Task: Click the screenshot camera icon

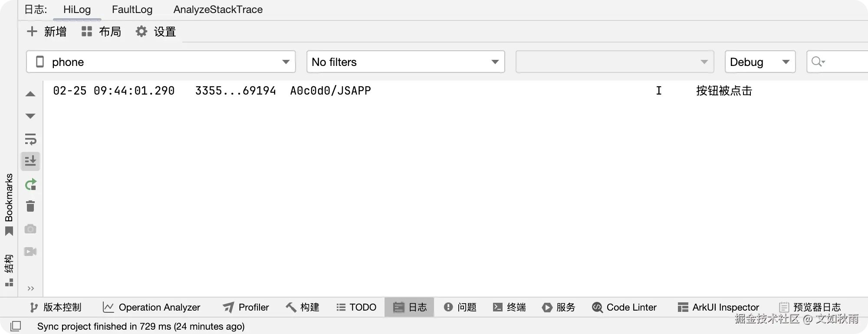Action: click(x=30, y=229)
